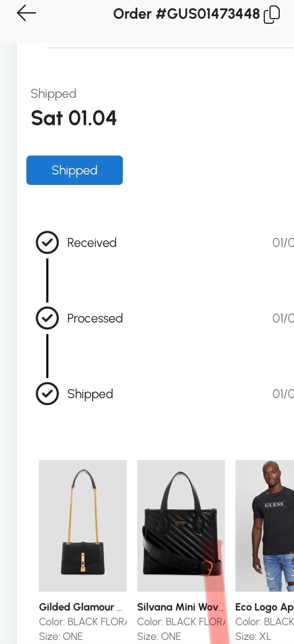
Task: Tap the blue Shipped button
Action: [75, 170]
